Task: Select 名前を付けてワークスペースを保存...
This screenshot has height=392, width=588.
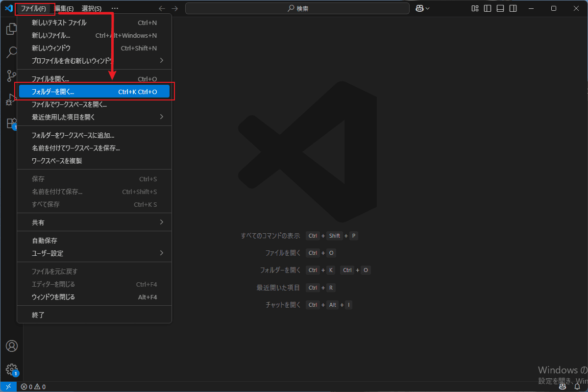Action: 95,148
